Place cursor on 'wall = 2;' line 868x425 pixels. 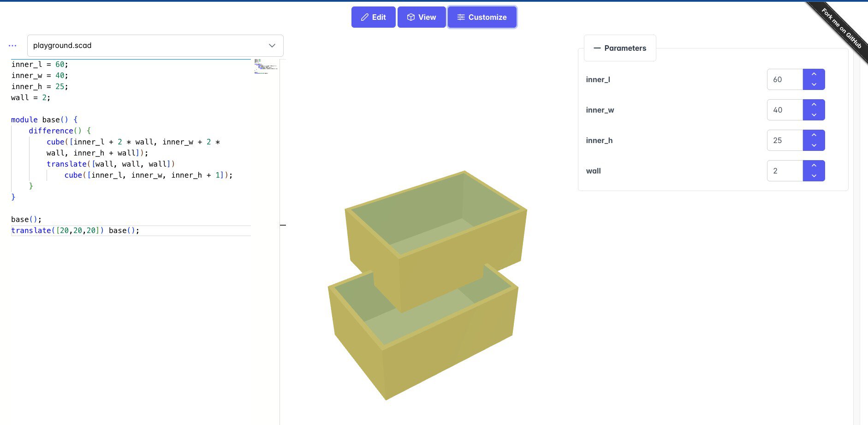[x=31, y=97]
